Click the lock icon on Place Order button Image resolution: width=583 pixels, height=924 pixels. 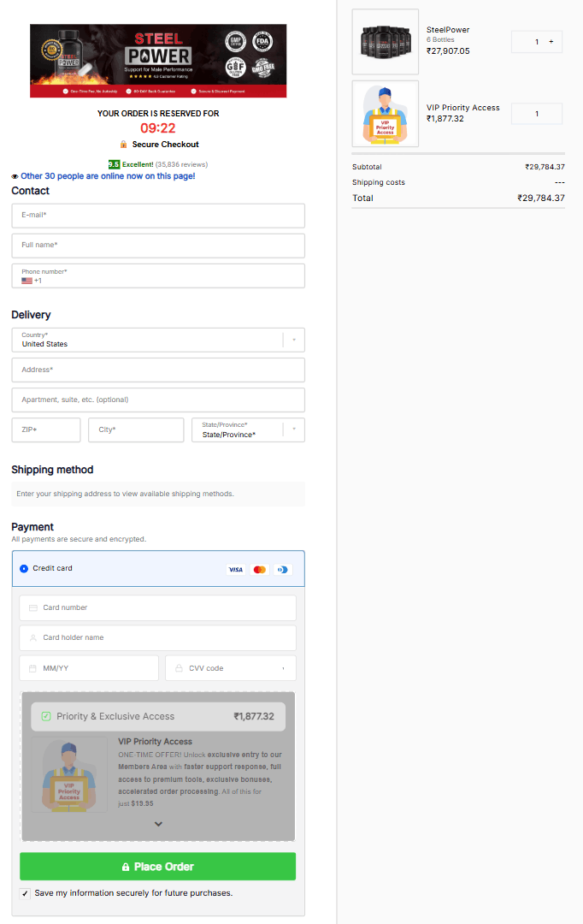pos(126,867)
